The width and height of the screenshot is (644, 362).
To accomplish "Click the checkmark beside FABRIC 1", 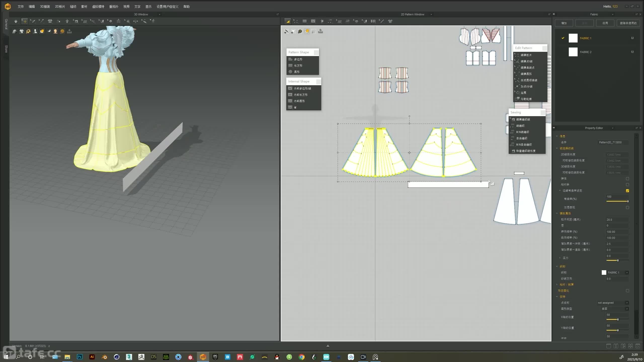I will tap(563, 38).
